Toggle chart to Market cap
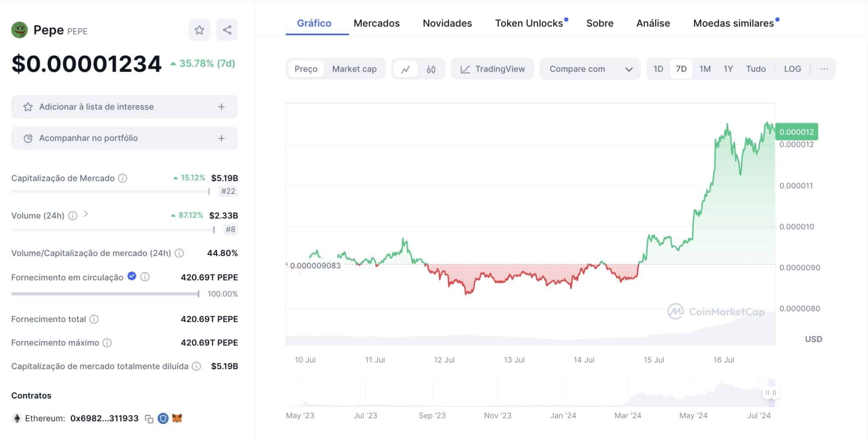Viewport: 868px width, 441px height. tap(354, 69)
